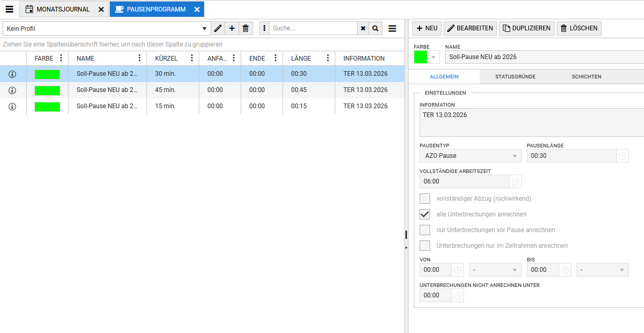644x333 pixels.
Task: Expand the Kein Profil dropdown
Action: tap(205, 29)
